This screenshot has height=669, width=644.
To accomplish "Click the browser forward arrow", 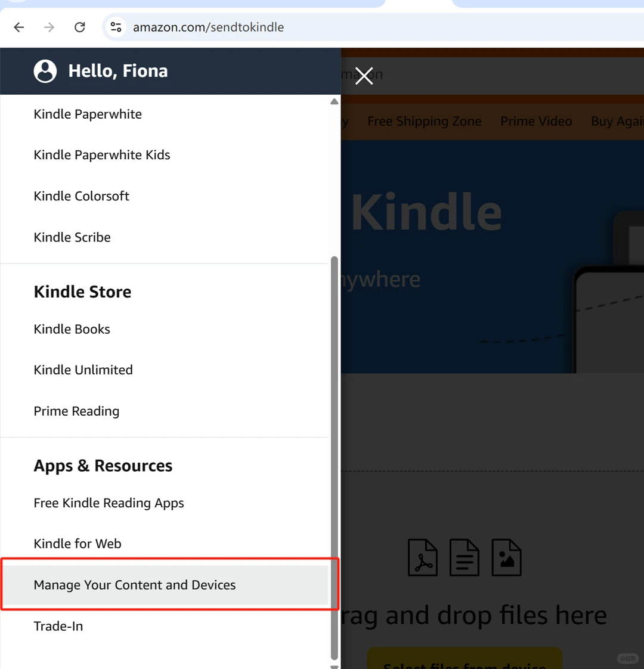I will [x=49, y=27].
